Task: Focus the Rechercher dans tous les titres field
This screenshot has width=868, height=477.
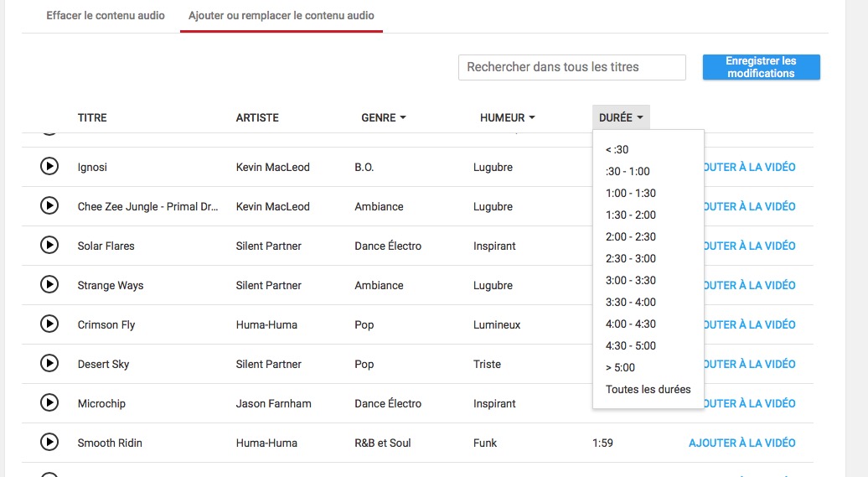Action: click(x=572, y=67)
